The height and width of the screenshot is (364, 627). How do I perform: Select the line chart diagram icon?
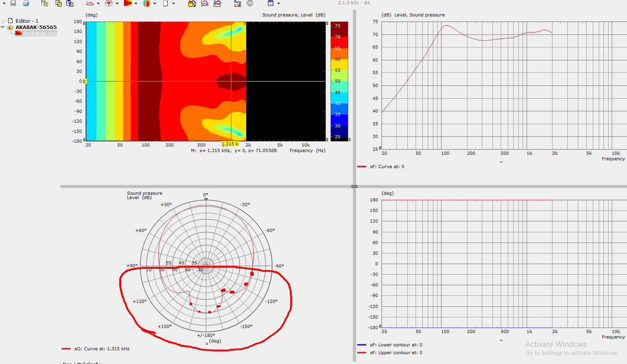point(90,3)
